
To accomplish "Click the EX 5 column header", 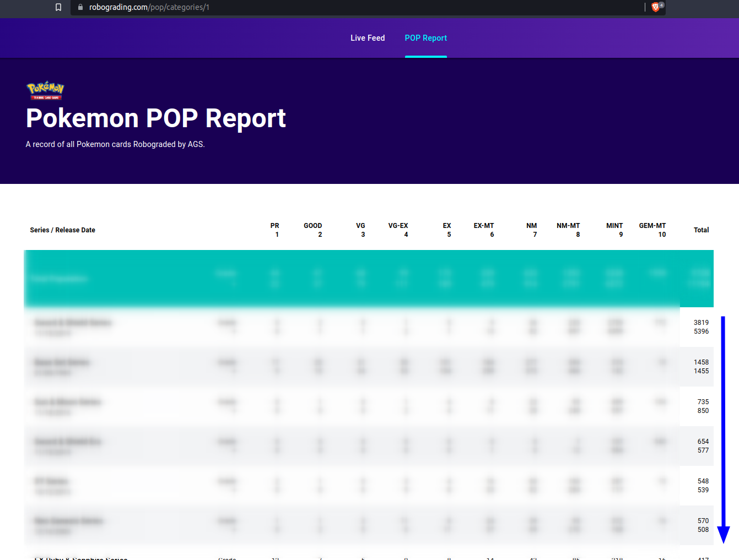I will (x=447, y=230).
